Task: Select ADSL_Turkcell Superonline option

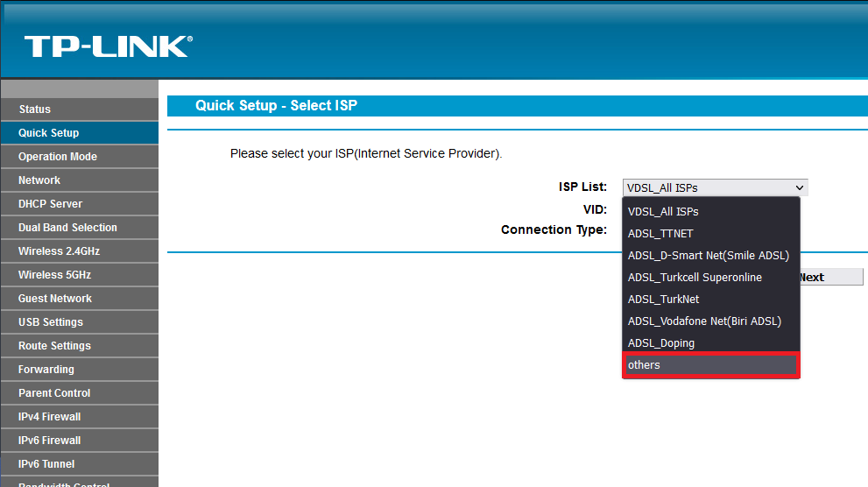Action: click(711, 278)
